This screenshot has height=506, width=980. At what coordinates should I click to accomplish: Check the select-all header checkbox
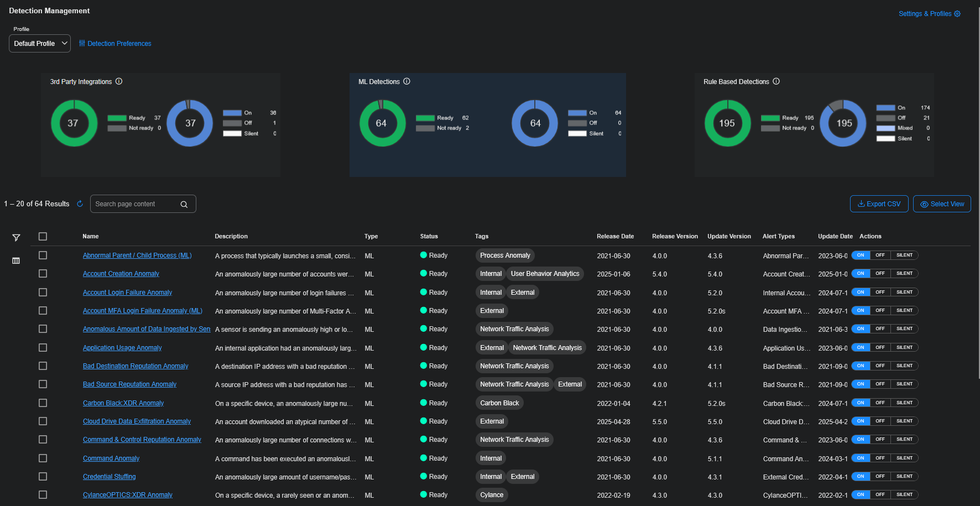pyautogui.click(x=43, y=237)
